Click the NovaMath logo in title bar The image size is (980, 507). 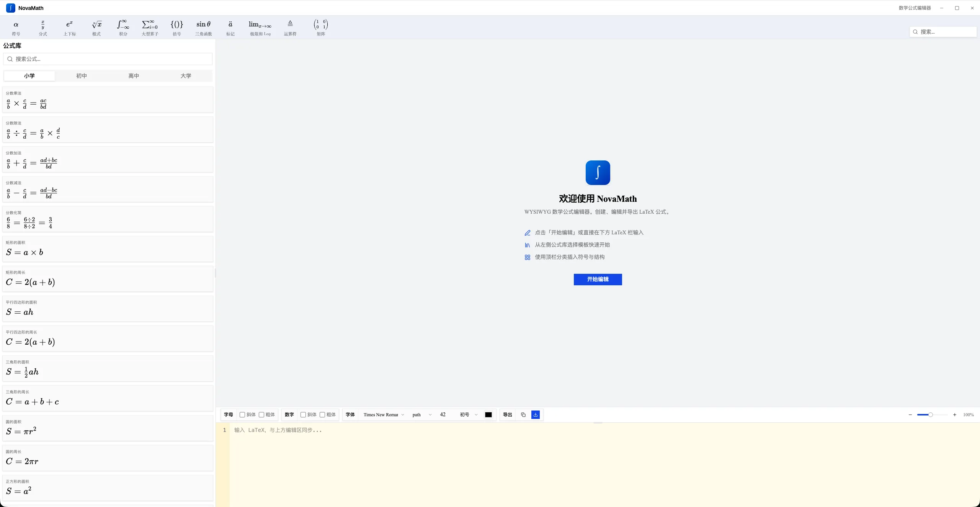pos(11,8)
